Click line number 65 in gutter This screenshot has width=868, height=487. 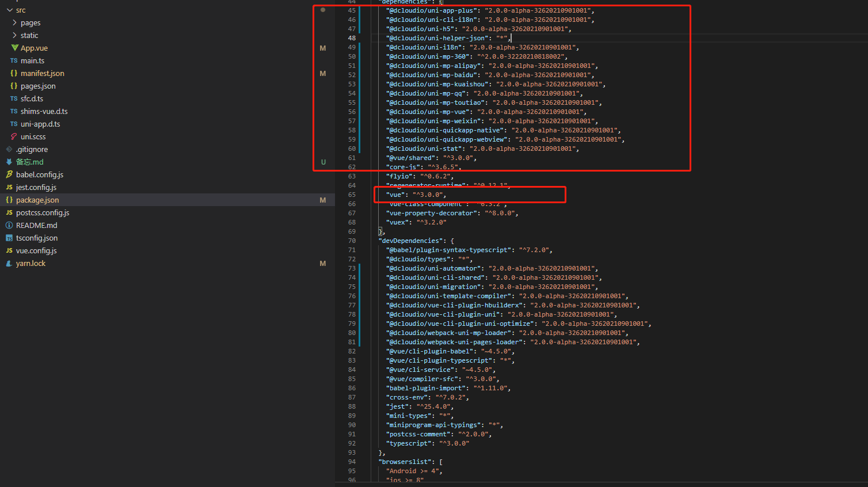pyautogui.click(x=352, y=195)
